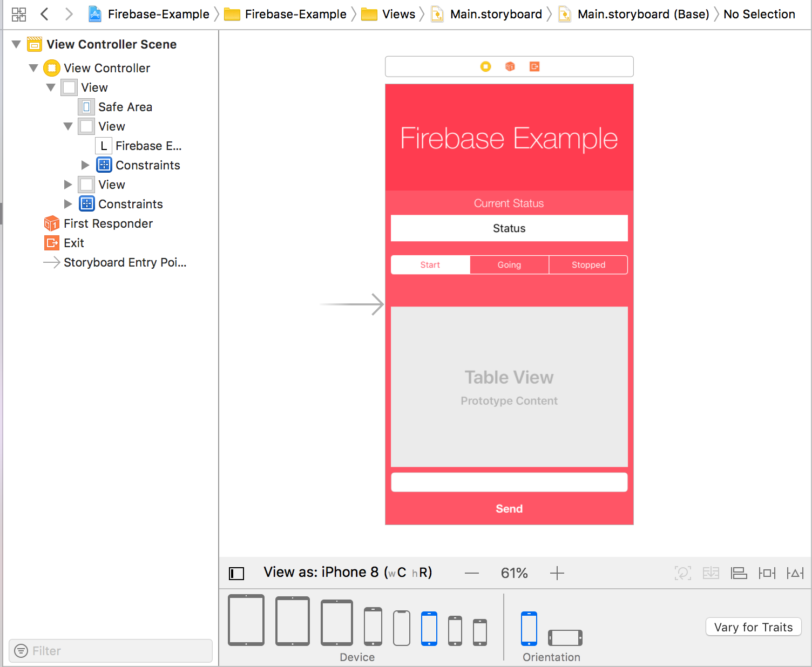
Task: Click the Vary for Traits button
Action: 754,627
